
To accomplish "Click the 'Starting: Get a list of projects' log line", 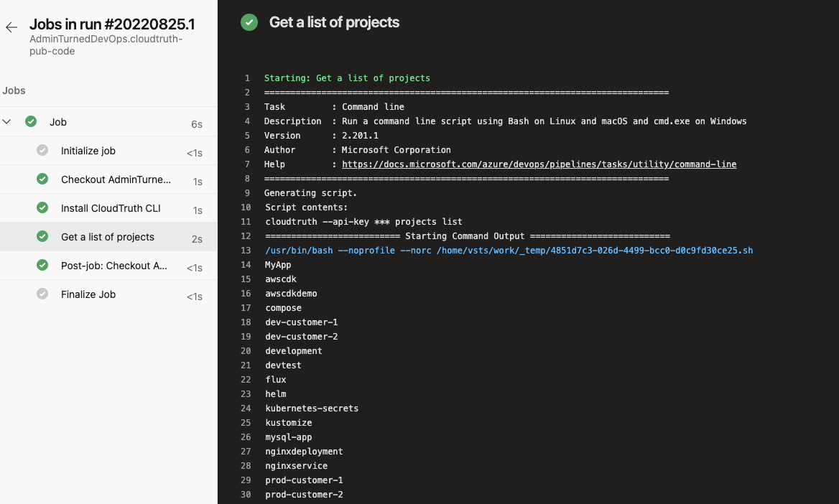I will (x=347, y=78).
